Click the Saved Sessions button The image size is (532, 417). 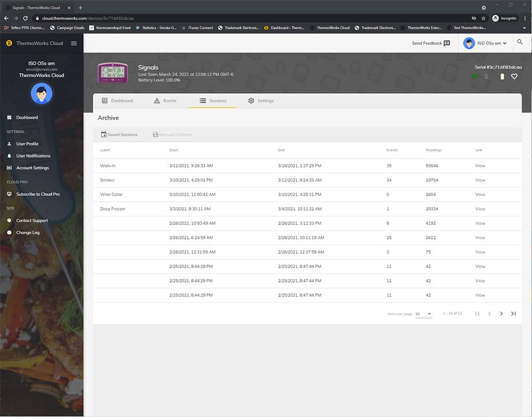coord(119,135)
